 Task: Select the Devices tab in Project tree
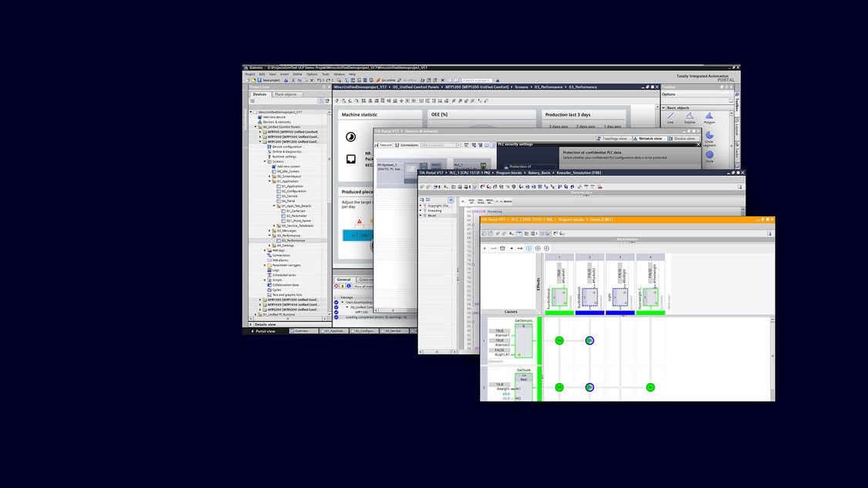click(x=259, y=95)
